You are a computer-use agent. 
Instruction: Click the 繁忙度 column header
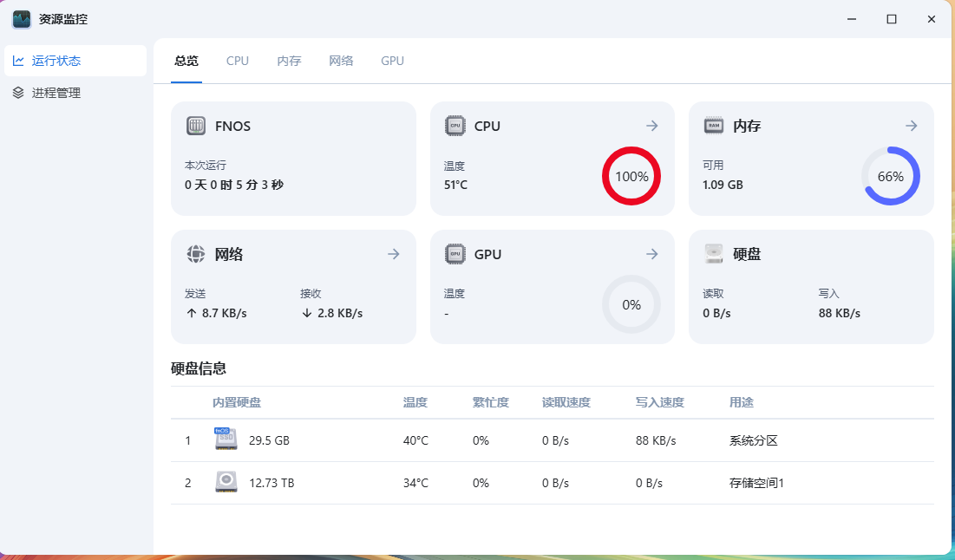click(x=491, y=402)
